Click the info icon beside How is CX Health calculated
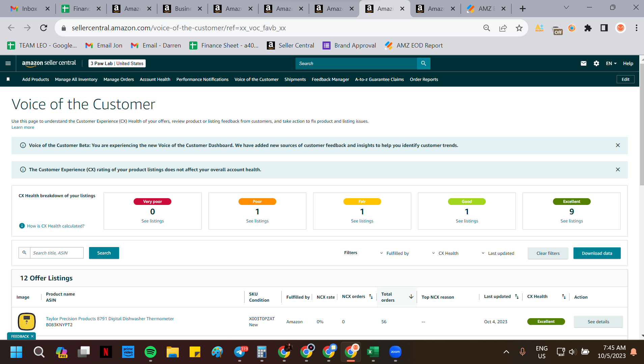Screen dimensions: 644x364 coord(22,226)
